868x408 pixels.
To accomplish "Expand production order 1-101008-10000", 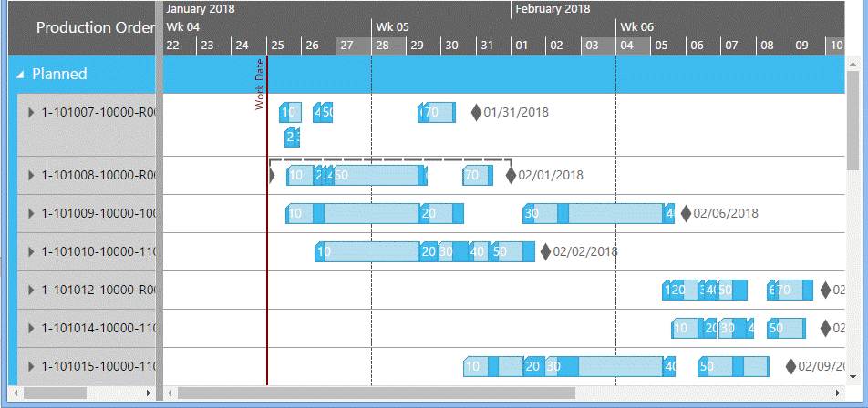I will pos(31,175).
